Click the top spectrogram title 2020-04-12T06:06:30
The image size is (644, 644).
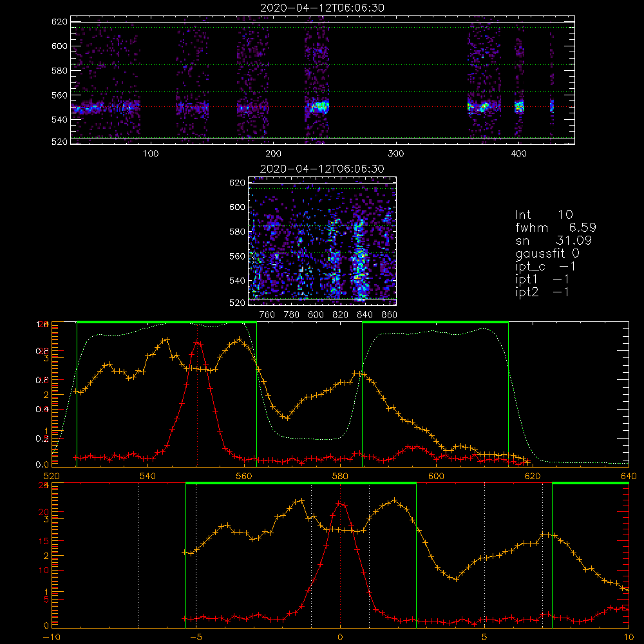point(322,8)
